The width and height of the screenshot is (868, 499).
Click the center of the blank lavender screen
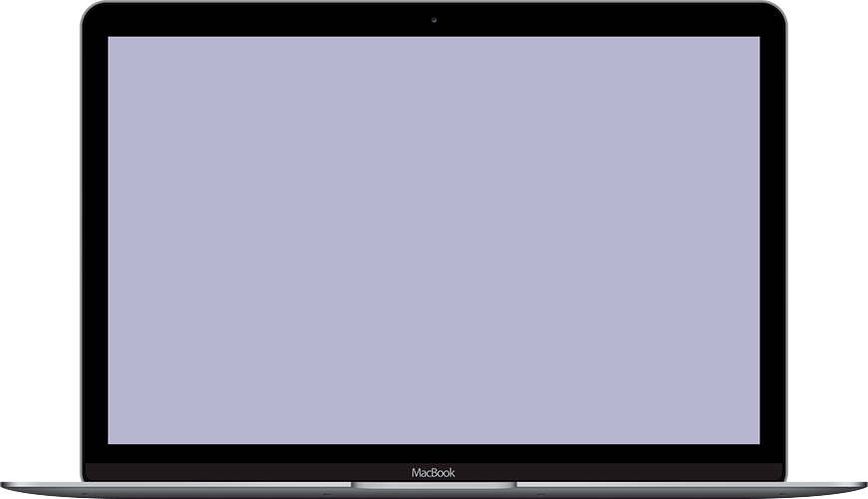coord(434,241)
